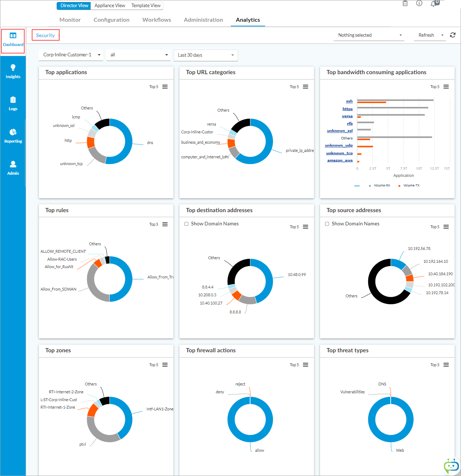Enable Show Domain Names for source addresses
Viewport: 461px width, 476px height.
[x=327, y=224]
